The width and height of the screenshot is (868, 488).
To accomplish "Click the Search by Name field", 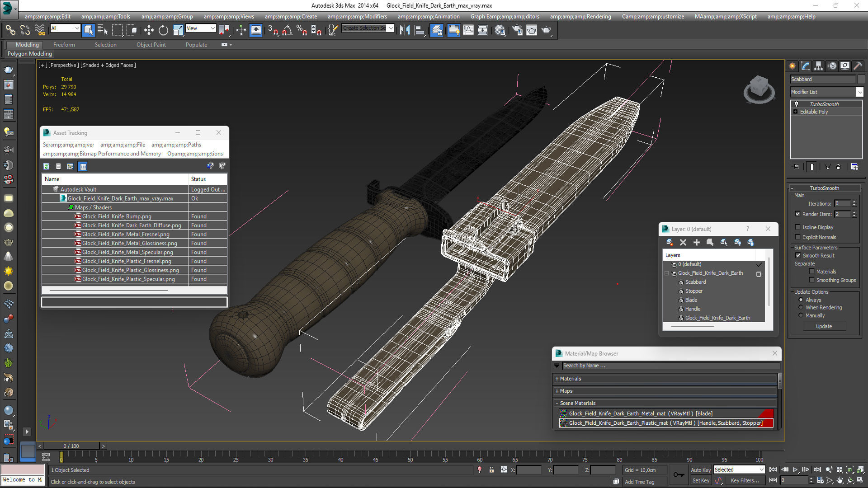I will pos(671,366).
